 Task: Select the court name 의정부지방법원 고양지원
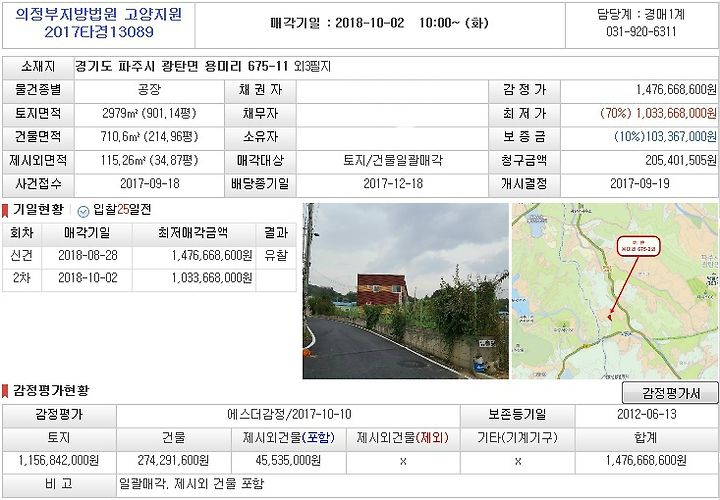tap(99, 14)
